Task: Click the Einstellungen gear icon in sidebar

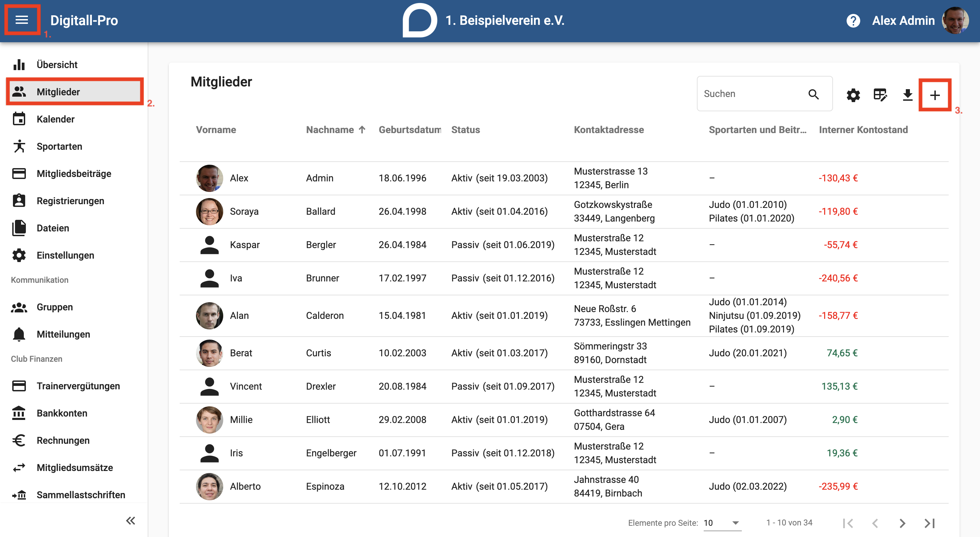Action: coord(19,255)
